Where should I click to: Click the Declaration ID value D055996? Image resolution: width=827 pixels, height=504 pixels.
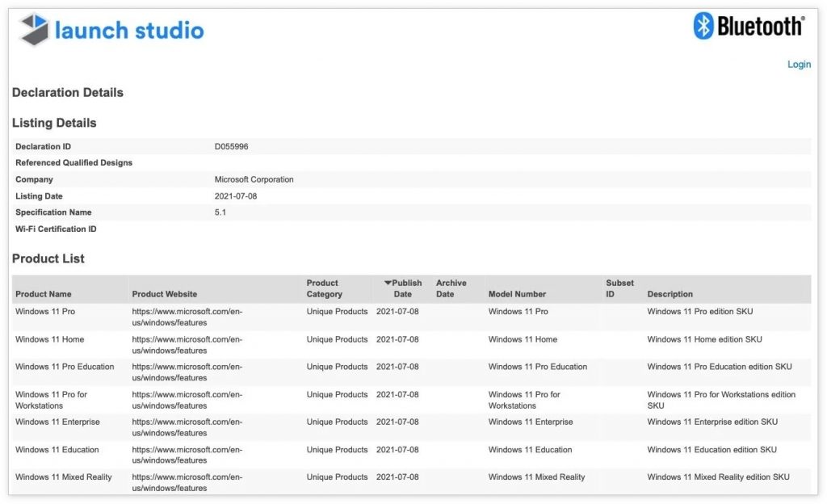click(x=232, y=146)
